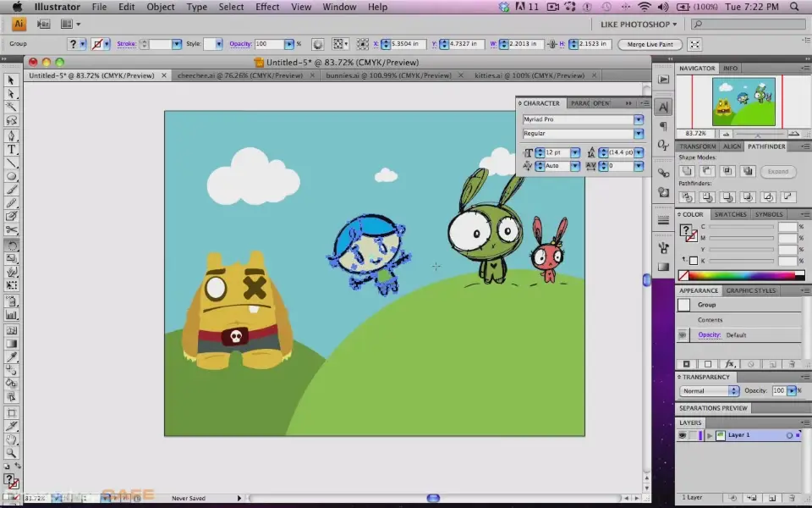Open the LIKE PHOTOSHOP workspace switcher

tap(639, 25)
